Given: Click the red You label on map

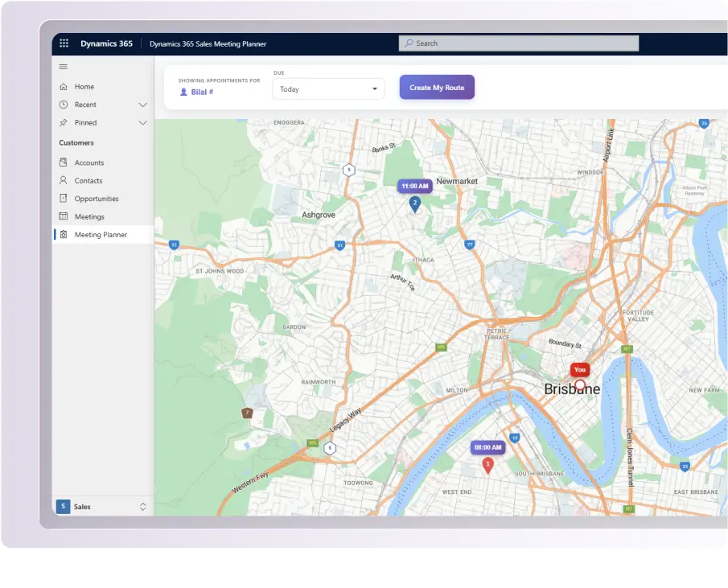Looking at the screenshot, I should 580,369.
